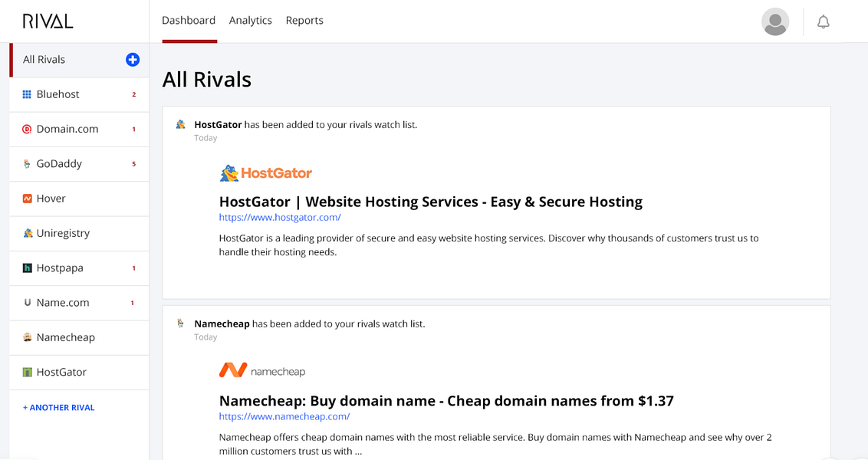Click the HostGator sidebar favicon

(27, 372)
